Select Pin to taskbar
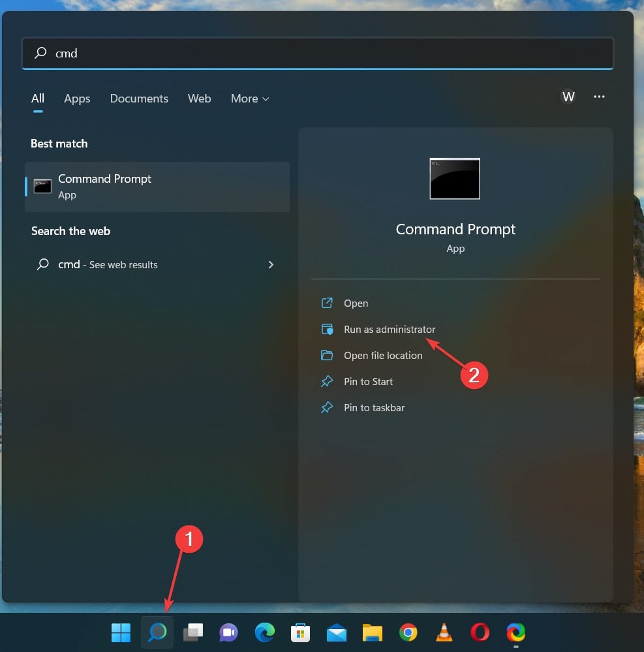The height and width of the screenshot is (652, 644). (x=374, y=408)
